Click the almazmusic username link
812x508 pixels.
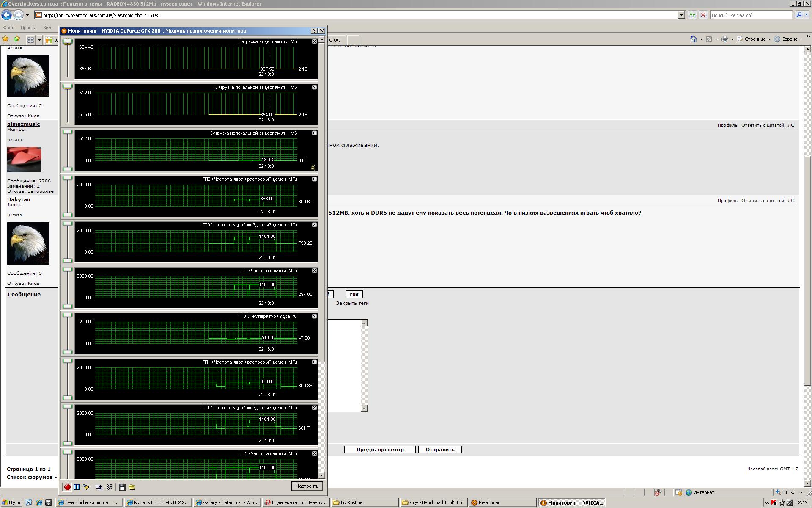point(23,124)
